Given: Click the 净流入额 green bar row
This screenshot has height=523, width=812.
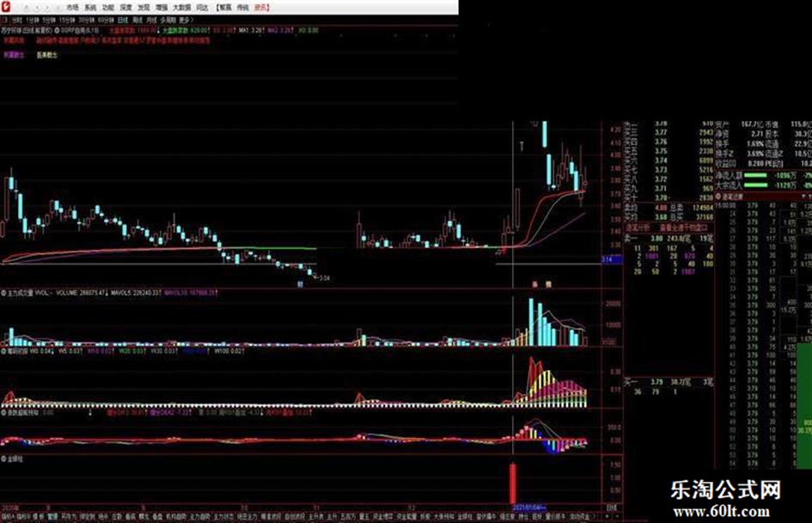Looking at the screenshot, I should click(x=763, y=175).
